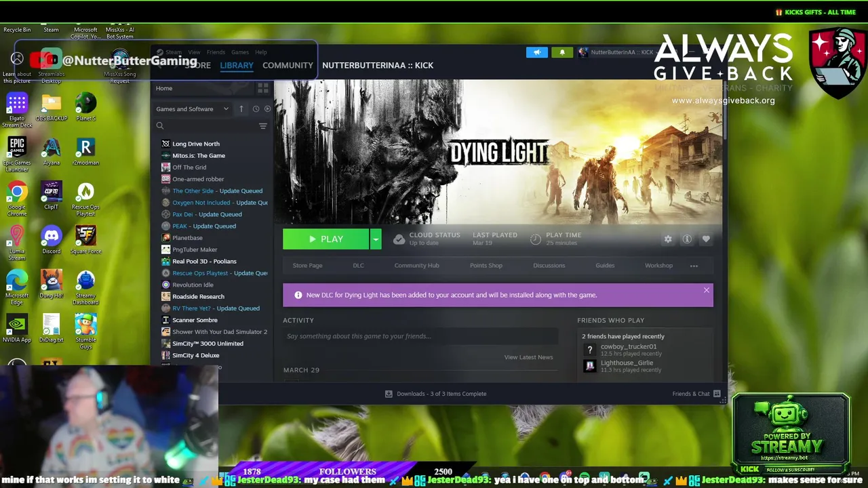The width and height of the screenshot is (868, 488).
Task: Open the Streamy Dashboard desktop shortcut
Action: tap(85, 287)
